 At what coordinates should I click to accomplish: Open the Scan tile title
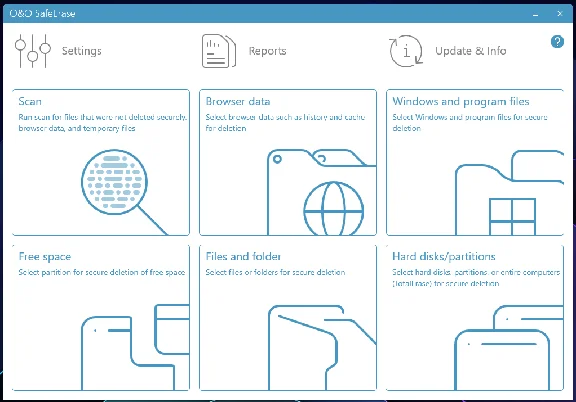pyautogui.click(x=30, y=101)
